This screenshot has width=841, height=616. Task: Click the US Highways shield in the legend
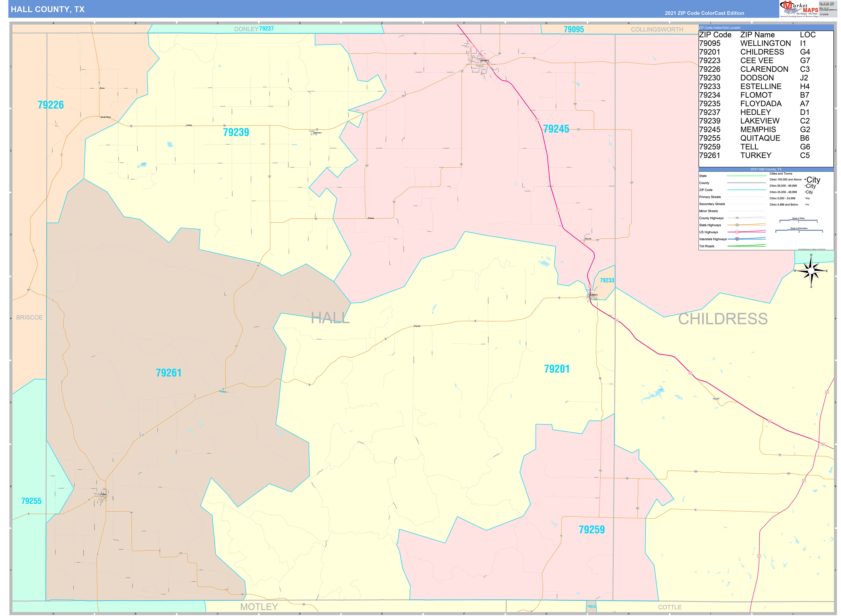[x=737, y=232]
